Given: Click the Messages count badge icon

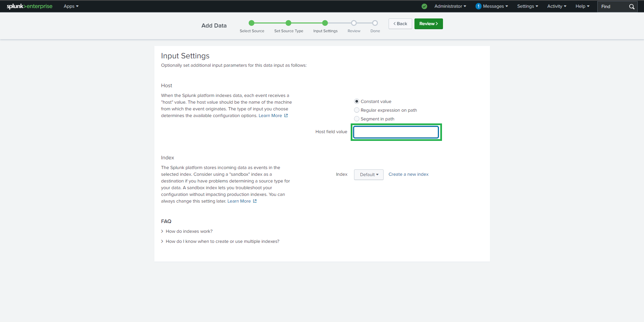Looking at the screenshot, I should [479, 6].
